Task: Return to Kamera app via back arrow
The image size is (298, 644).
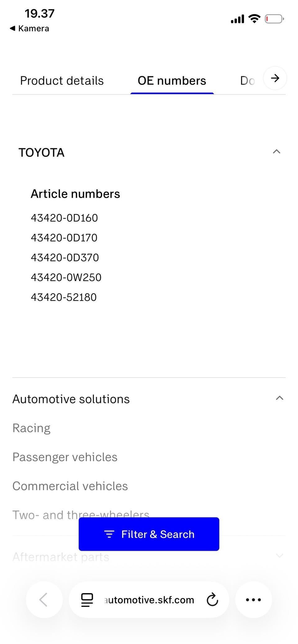Action: pos(12,29)
